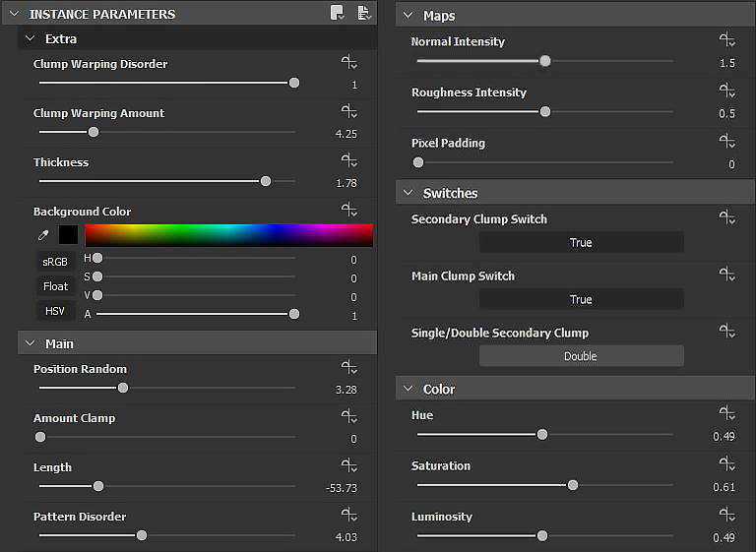Click the eyedropper color picker icon
Screen dimensions: 756x552
pos(41,235)
